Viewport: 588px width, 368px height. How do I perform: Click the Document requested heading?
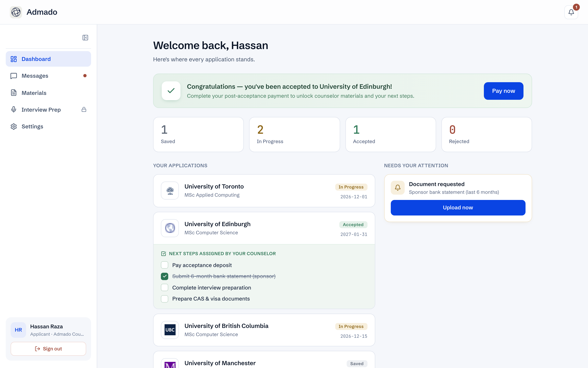437,184
